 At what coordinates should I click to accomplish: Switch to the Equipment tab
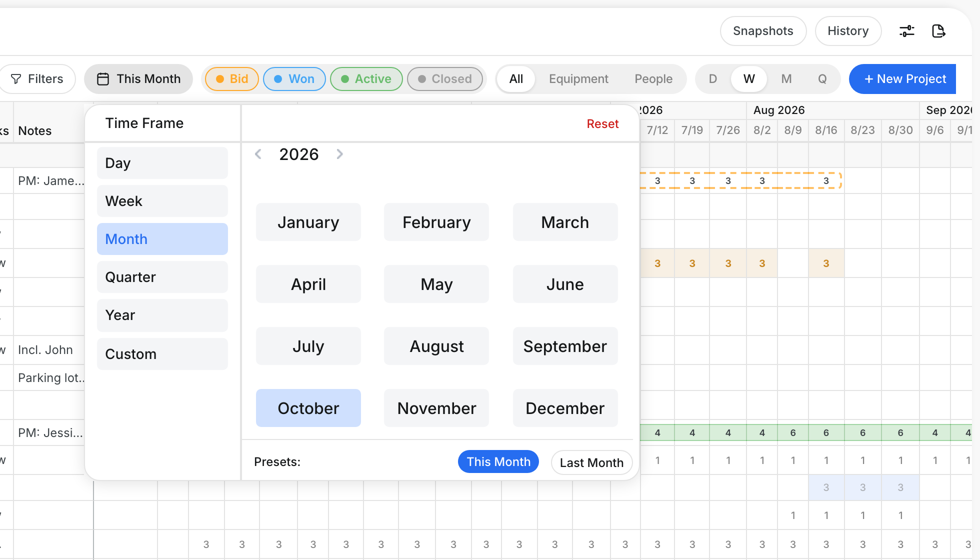[578, 79]
